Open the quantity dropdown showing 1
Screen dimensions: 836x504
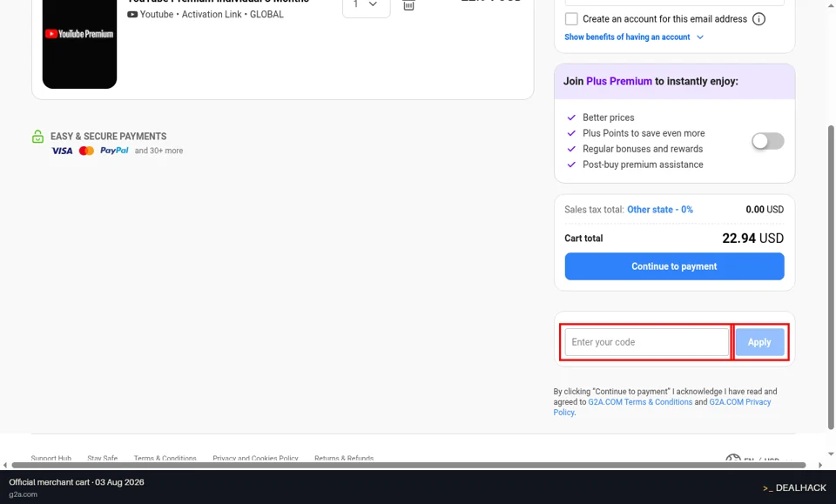[367, 6]
